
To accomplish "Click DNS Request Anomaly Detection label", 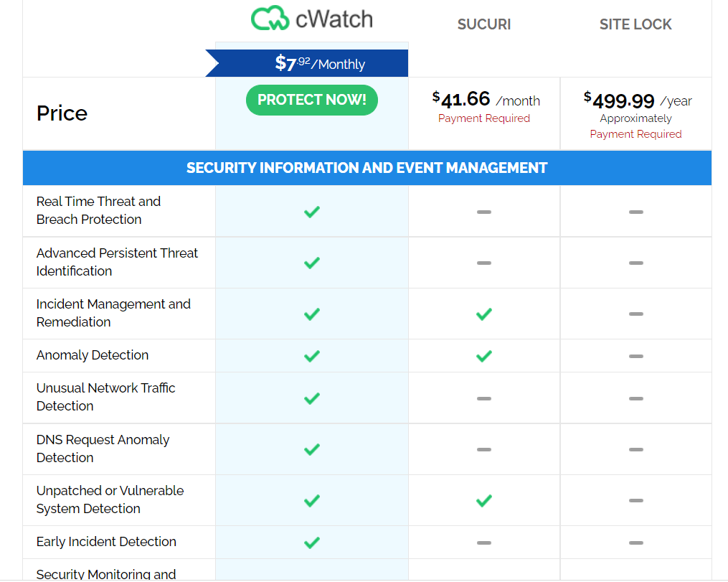I will 103,449.
